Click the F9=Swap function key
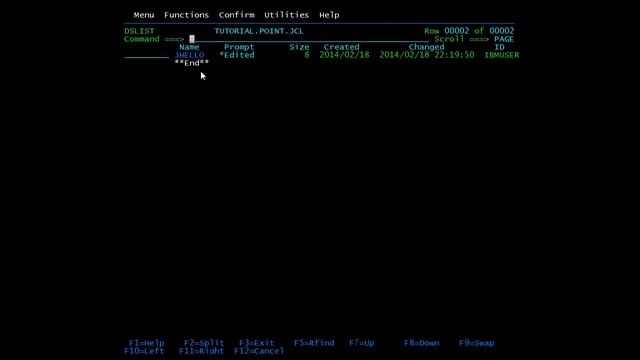Image resolution: width=640 pixels, height=360 pixels. tap(477, 343)
